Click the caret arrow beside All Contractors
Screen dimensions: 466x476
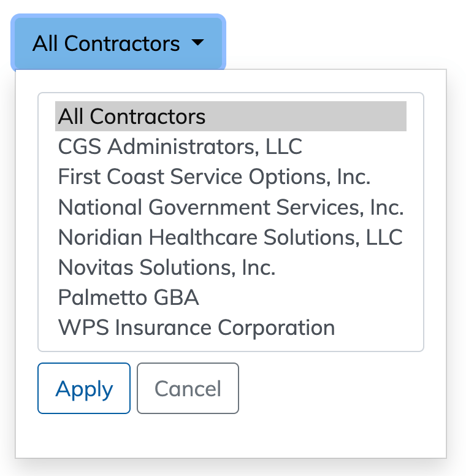(197, 44)
